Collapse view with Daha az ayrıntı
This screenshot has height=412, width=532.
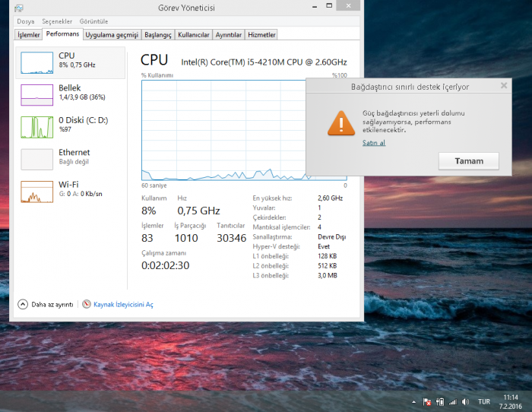(x=46, y=304)
